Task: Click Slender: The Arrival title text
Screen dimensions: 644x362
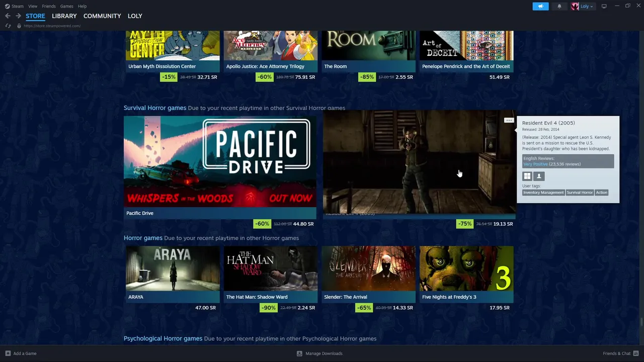Action: (x=346, y=297)
